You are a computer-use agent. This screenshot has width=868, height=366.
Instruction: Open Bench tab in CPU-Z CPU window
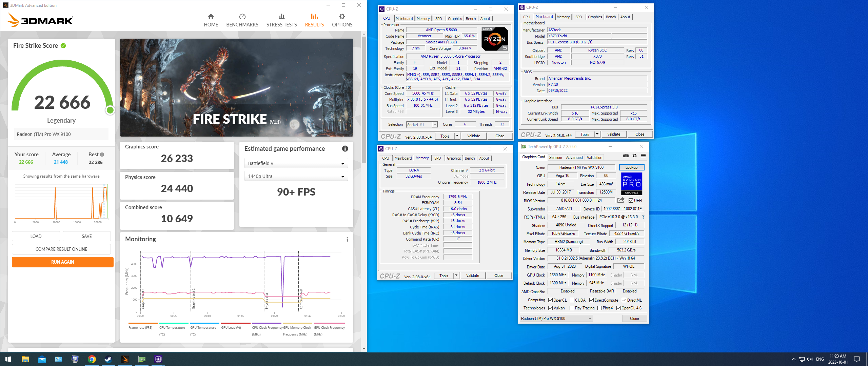point(471,19)
